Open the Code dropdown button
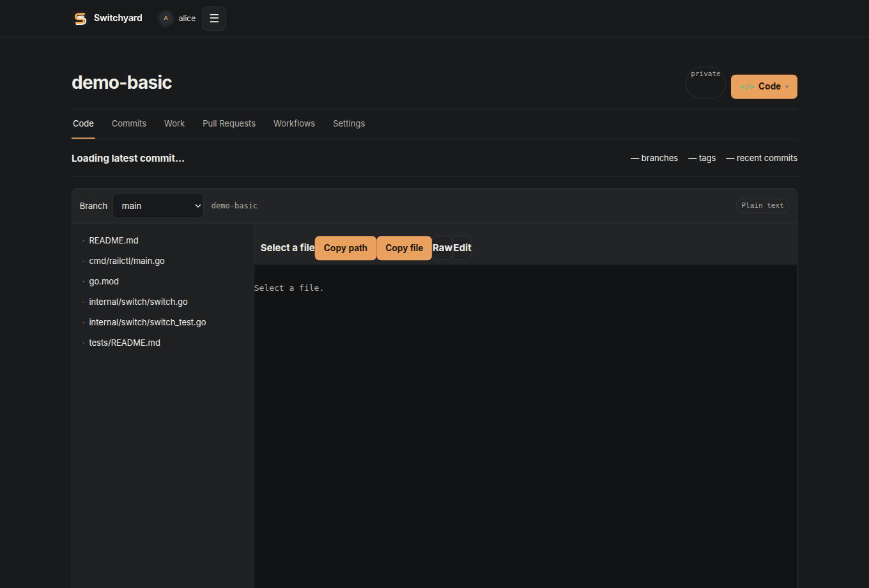Viewport: 869px width, 588px height. 764,87
